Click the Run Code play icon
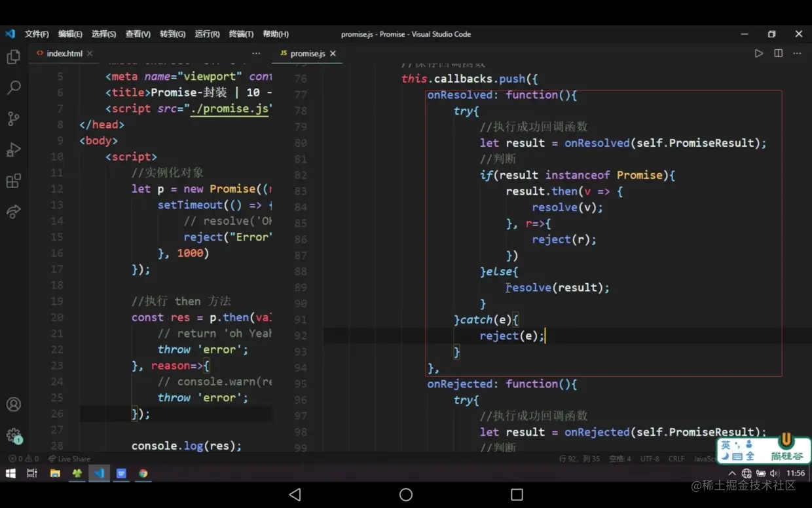Viewport: 812px width, 508px height. click(758, 53)
